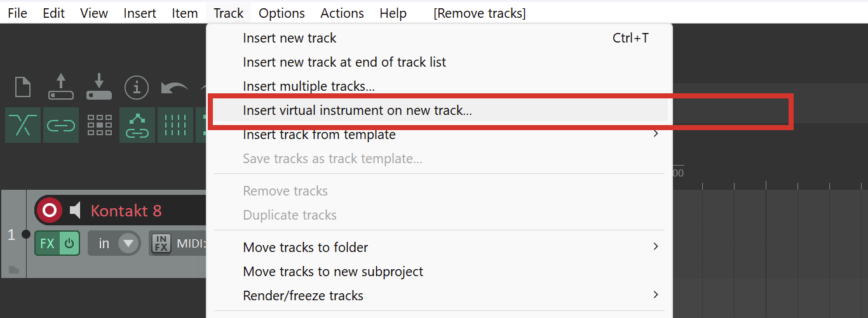
Task: Click the New Project toolbar icon
Action: pos(23,87)
